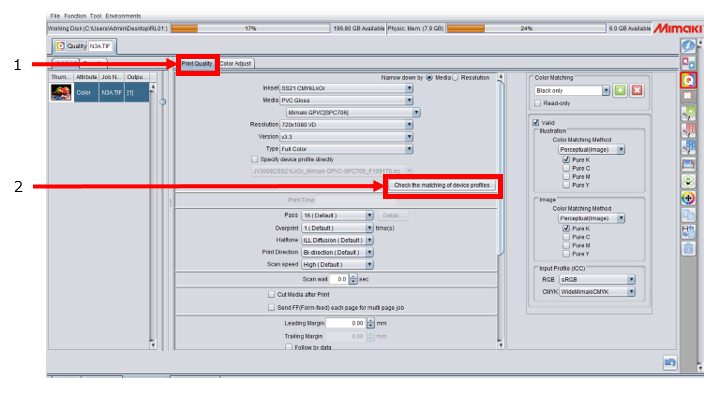Click the undo arrow icon at bottom right

pos(670,362)
